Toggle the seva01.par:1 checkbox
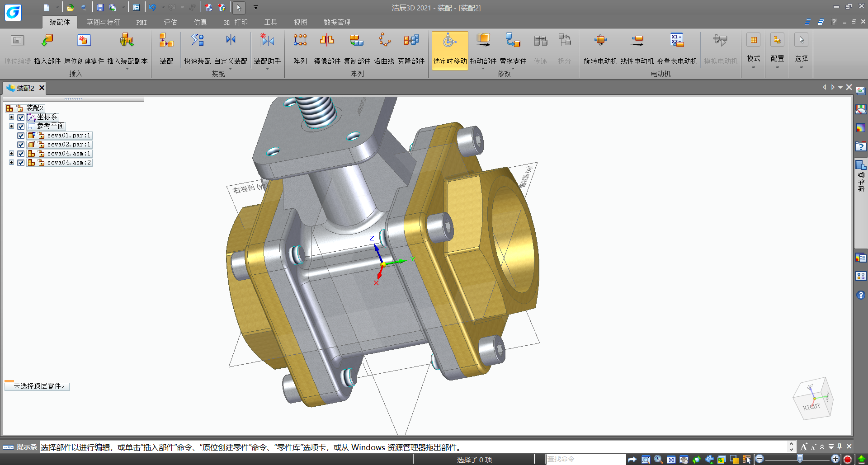The width and height of the screenshot is (868, 465). click(21, 136)
